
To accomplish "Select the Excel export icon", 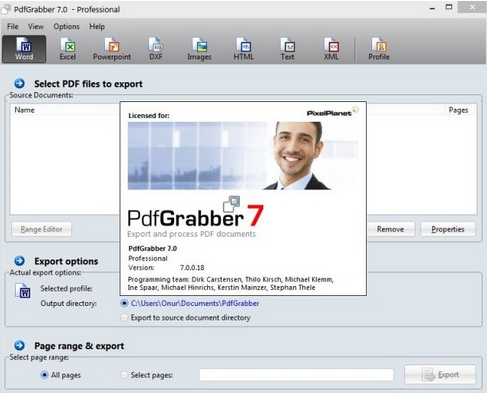I will coord(68,49).
